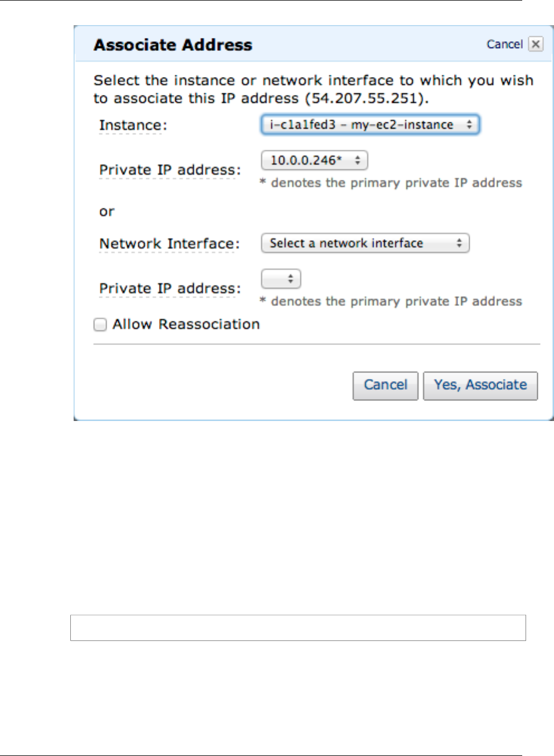
Task: Click the Associate Address dialog title
Action: pos(173,45)
